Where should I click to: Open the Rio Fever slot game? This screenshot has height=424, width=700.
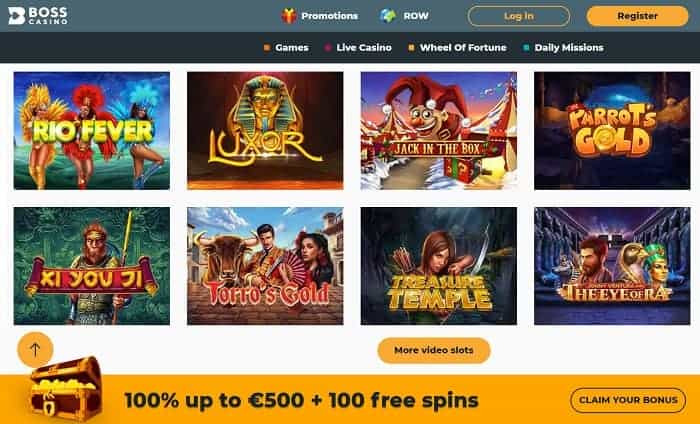[92, 131]
